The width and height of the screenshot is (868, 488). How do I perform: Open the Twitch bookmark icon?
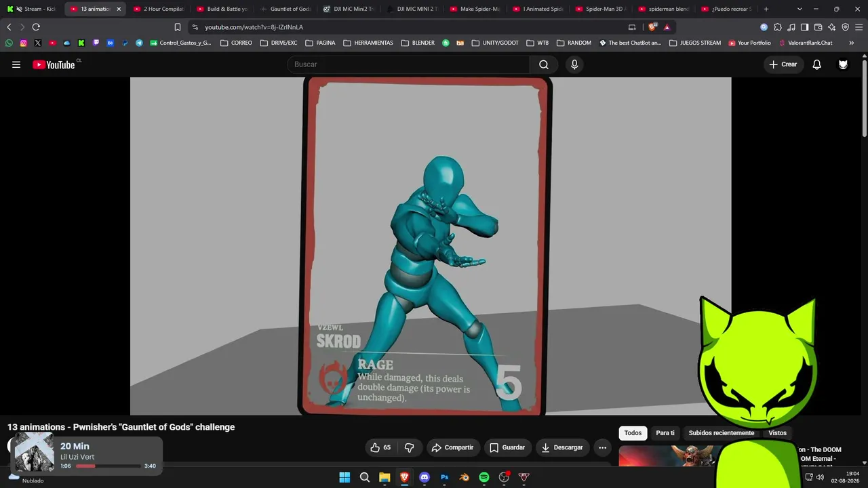point(96,43)
